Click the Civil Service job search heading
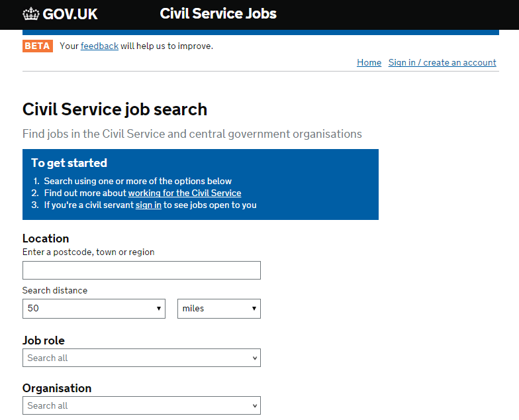The height and width of the screenshot is (420, 519). pos(115,109)
